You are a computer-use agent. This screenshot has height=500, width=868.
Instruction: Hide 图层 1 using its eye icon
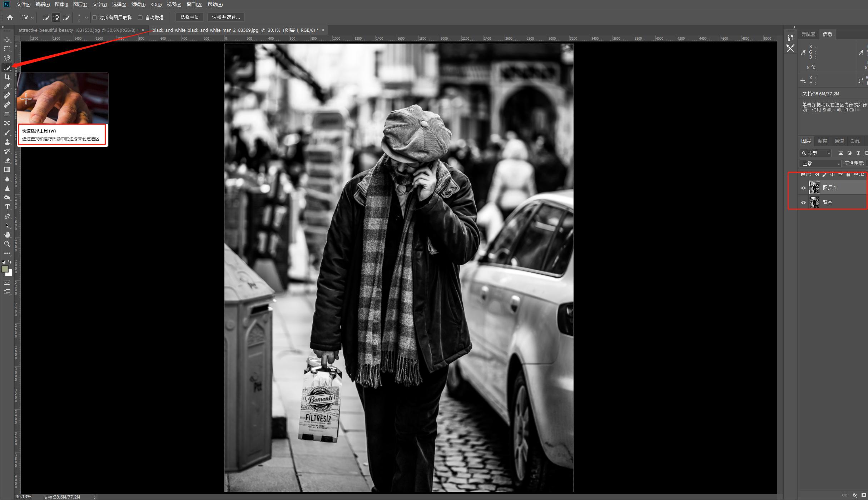803,188
